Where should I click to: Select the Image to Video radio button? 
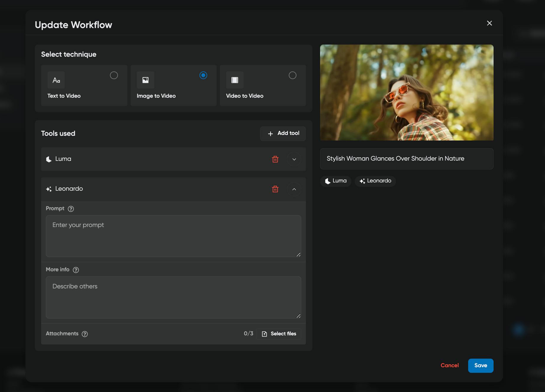(x=203, y=75)
